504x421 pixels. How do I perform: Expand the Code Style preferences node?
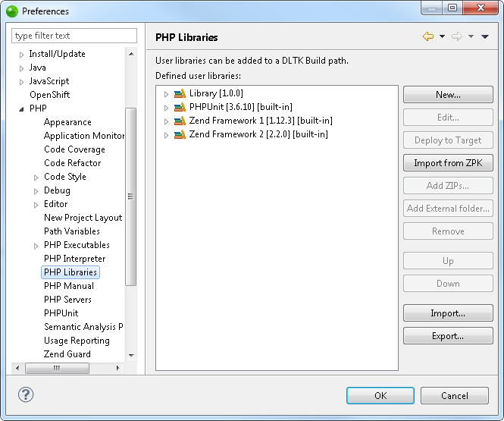36,178
